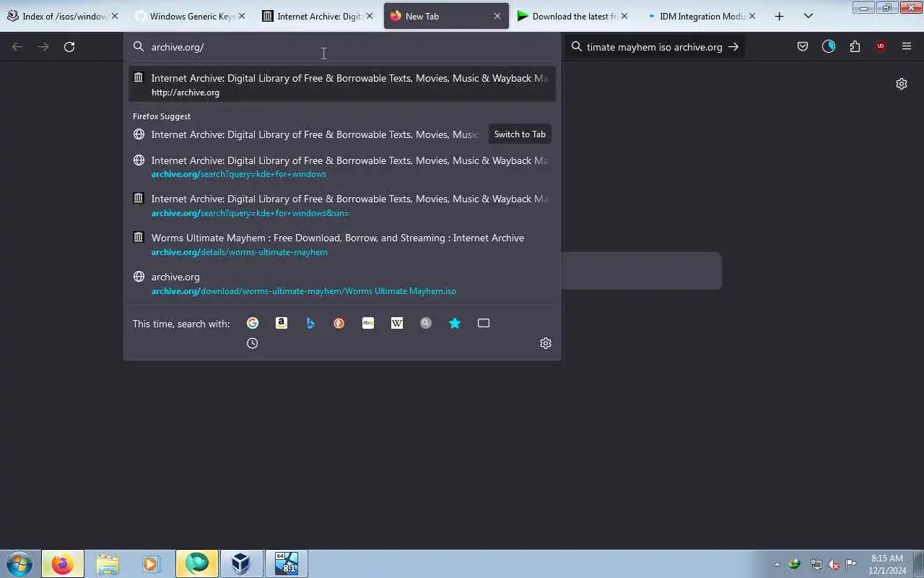Show hidden system tray icons
Screen dimensions: 924x578
777,564
